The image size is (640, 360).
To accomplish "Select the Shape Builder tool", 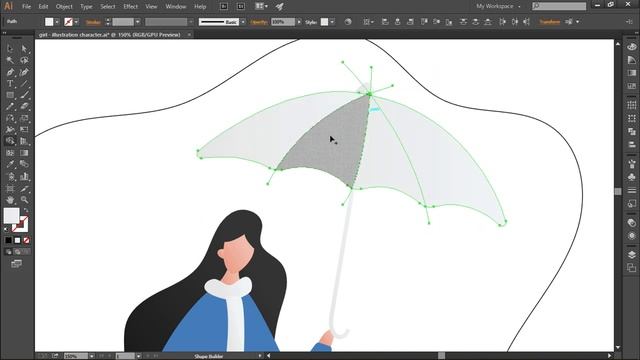I will click(10, 141).
